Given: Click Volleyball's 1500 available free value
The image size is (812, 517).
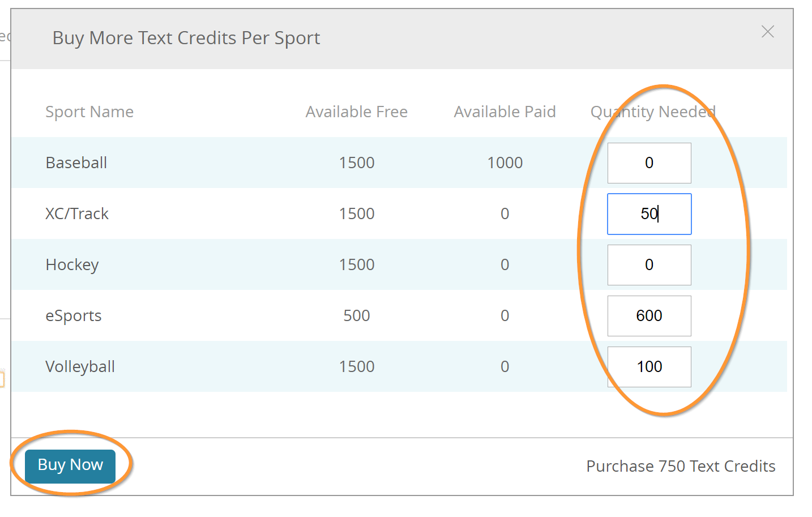Looking at the screenshot, I should pyautogui.click(x=357, y=367).
